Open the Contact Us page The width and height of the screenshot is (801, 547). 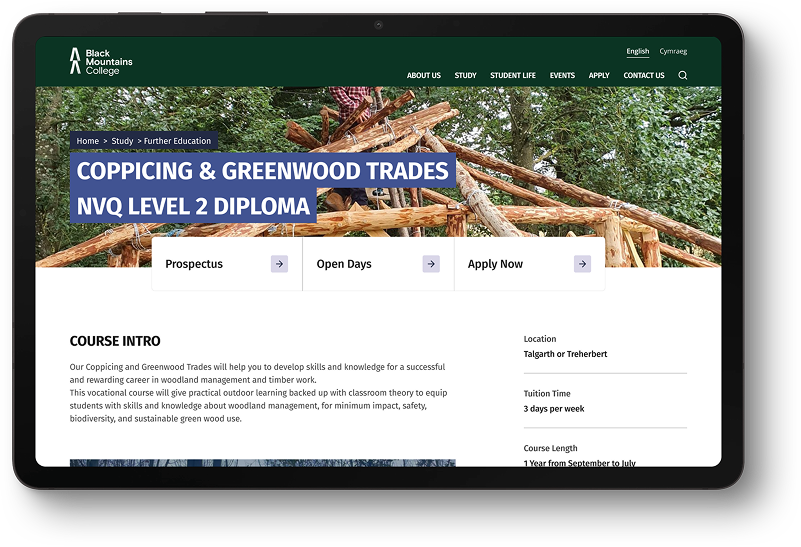pos(644,76)
